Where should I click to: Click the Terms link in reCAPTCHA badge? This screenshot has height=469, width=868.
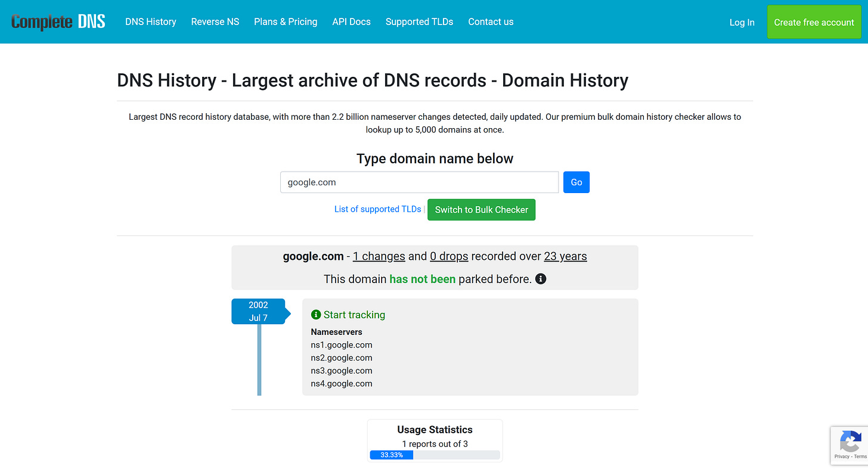click(860, 456)
